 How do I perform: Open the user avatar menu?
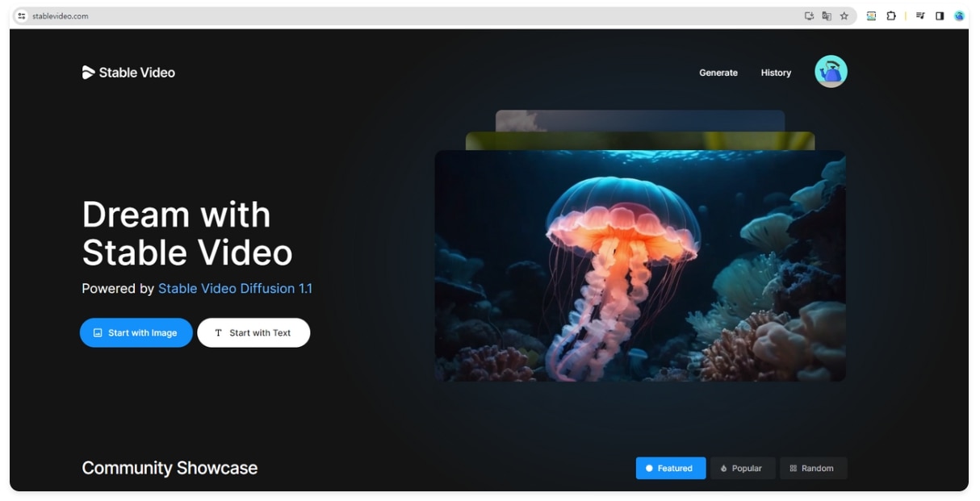pyautogui.click(x=831, y=72)
